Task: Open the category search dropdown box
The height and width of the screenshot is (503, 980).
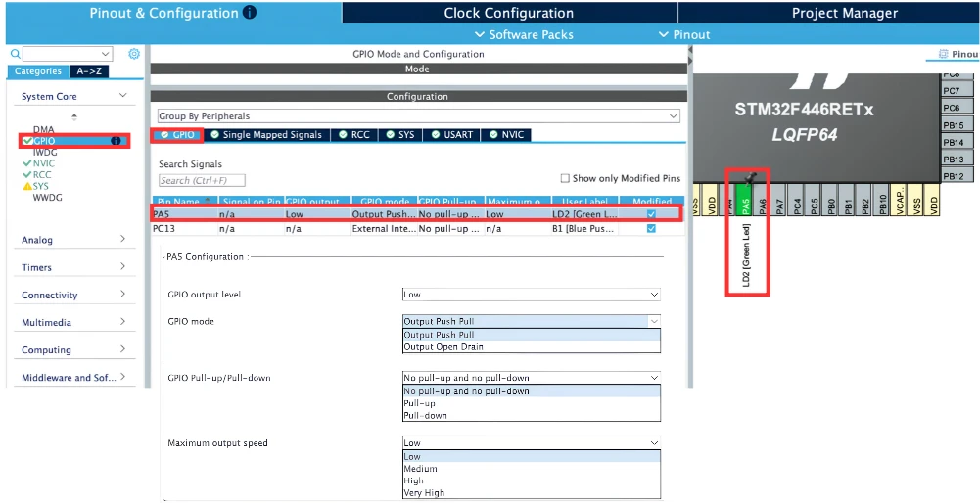Action: pos(68,54)
